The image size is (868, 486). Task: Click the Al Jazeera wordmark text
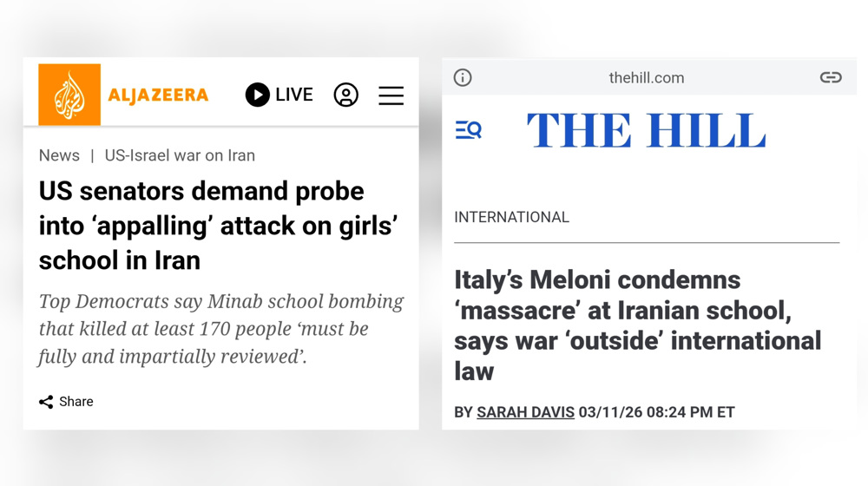(158, 95)
